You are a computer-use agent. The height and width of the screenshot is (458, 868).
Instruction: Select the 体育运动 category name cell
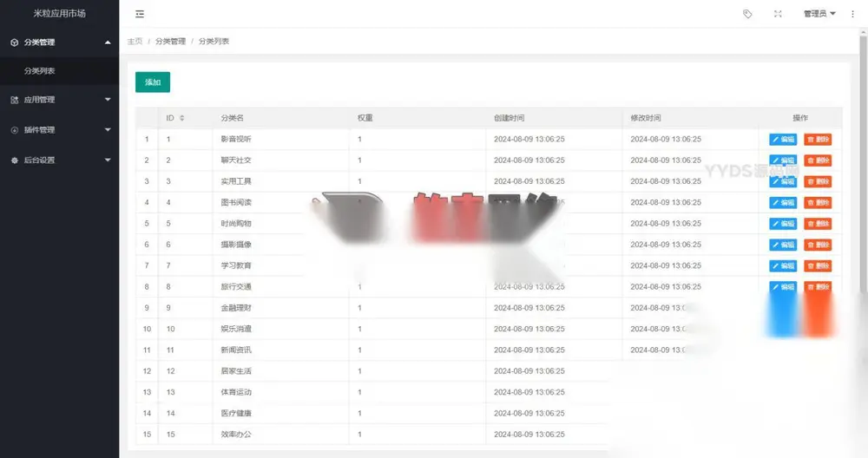coord(280,391)
